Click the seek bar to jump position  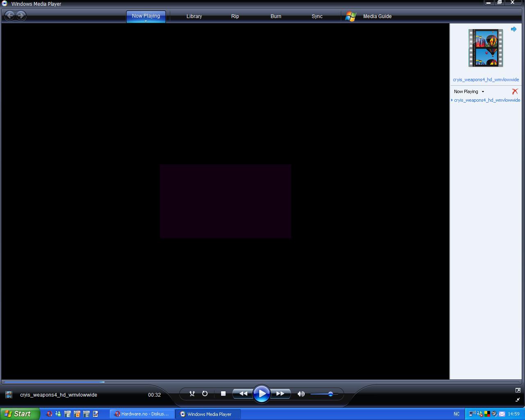(262, 382)
